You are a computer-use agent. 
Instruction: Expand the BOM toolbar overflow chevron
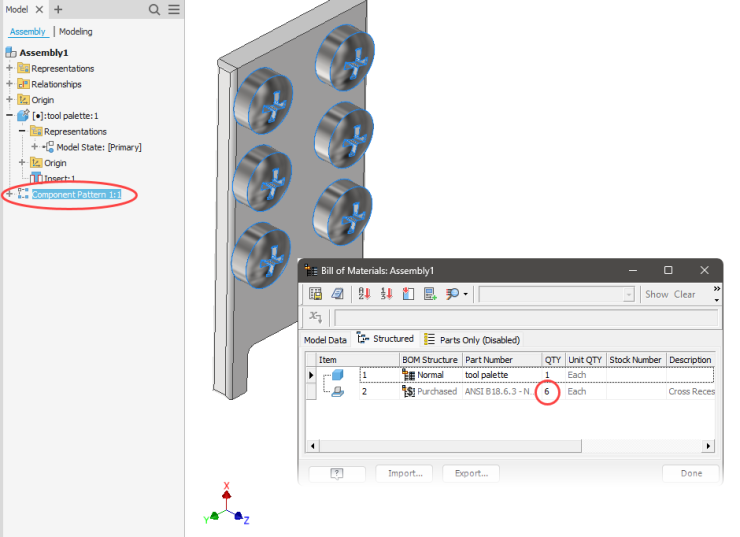pyautogui.click(x=717, y=288)
